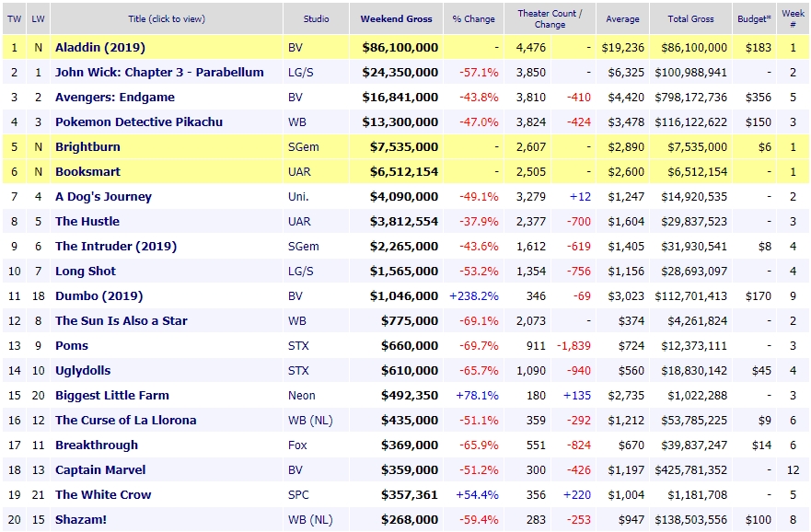The height and width of the screenshot is (532, 811).
Task: Select Uglydolls budget value $45
Action: coord(761,371)
